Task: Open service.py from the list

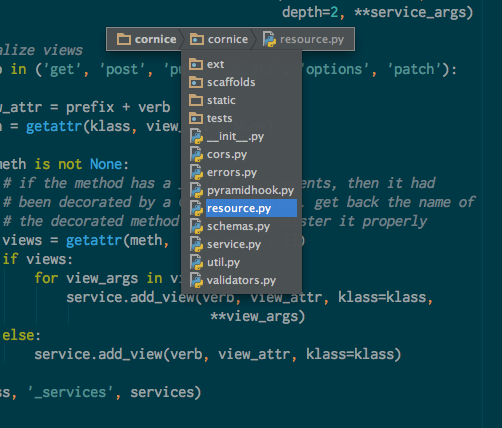Action: coord(241,244)
